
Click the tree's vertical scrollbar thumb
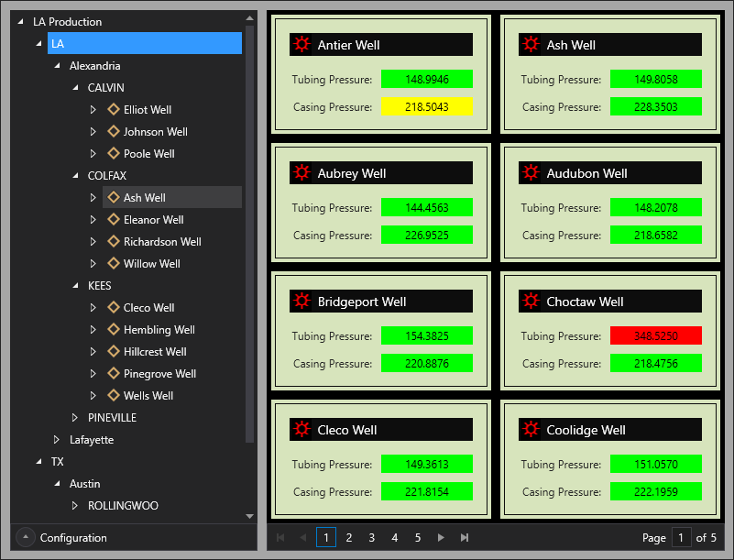pos(249,234)
